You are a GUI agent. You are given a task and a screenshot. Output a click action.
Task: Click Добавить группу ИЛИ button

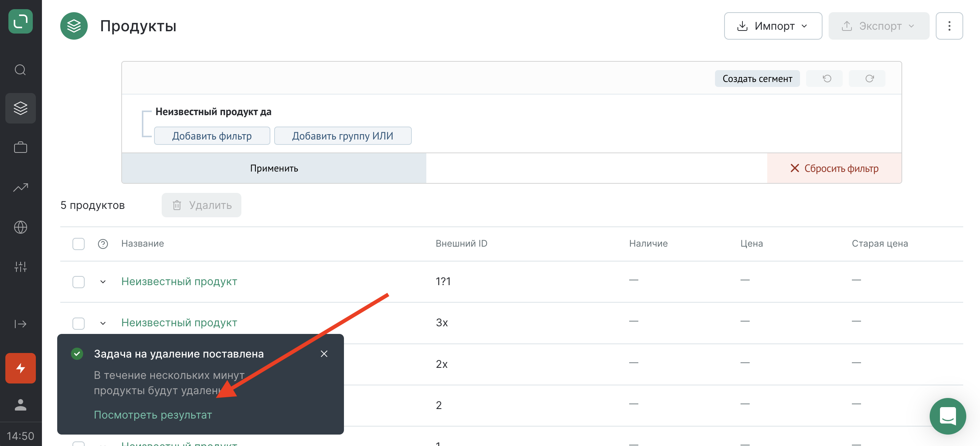343,136
